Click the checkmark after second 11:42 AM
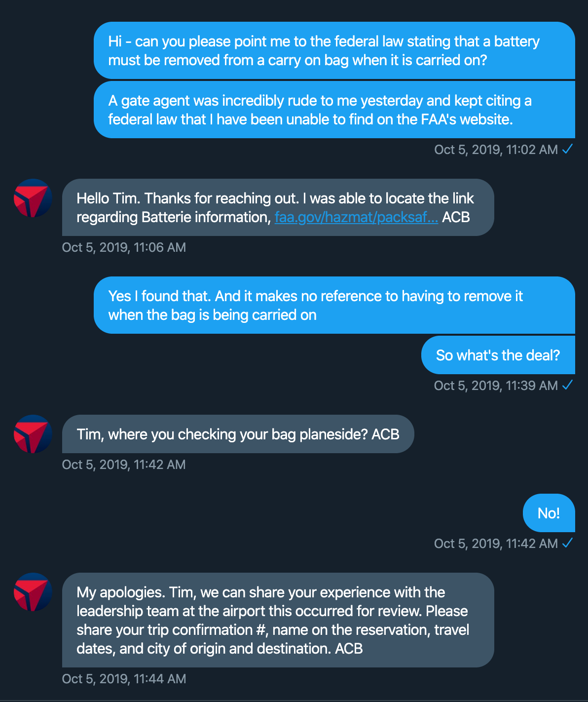 tap(567, 543)
